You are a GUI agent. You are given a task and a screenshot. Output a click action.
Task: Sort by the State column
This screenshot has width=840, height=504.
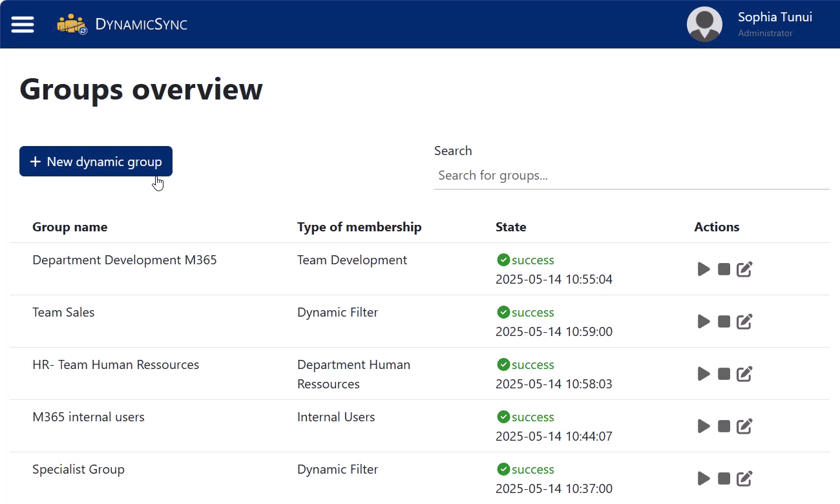pos(510,227)
